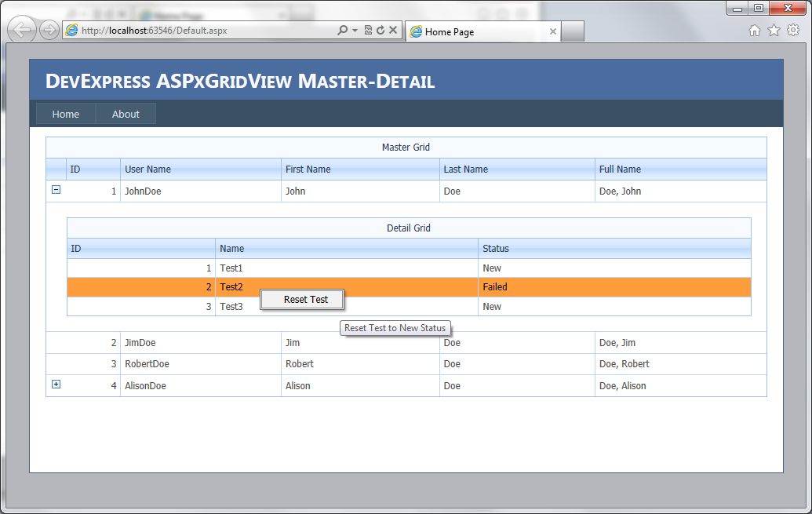Open the Home menu item
The width and height of the screenshot is (812, 514).
(x=66, y=114)
